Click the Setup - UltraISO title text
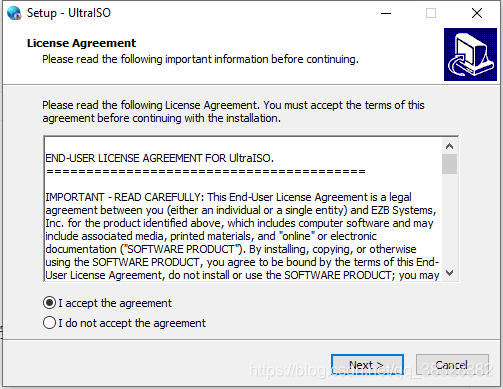The height and width of the screenshot is (389, 503). point(69,13)
